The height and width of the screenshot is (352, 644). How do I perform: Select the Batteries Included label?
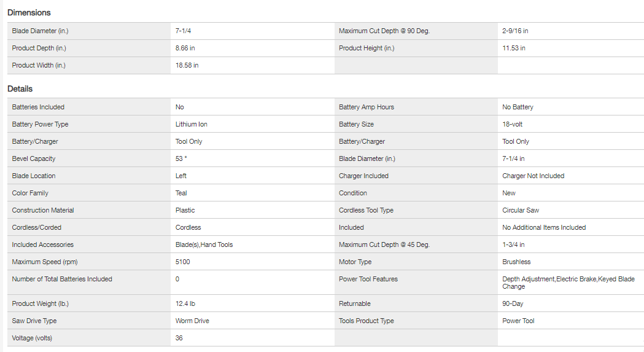[x=38, y=107]
